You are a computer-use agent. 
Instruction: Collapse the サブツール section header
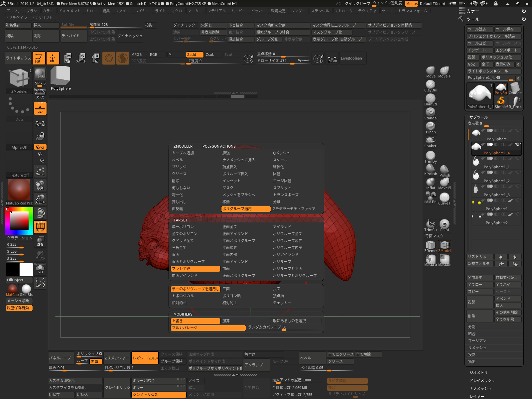[x=478, y=117]
